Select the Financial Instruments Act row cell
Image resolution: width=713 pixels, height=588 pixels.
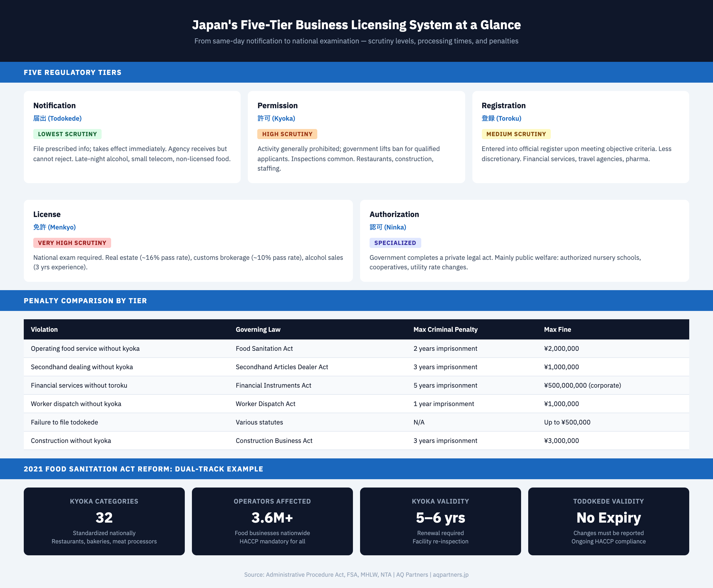273,386
